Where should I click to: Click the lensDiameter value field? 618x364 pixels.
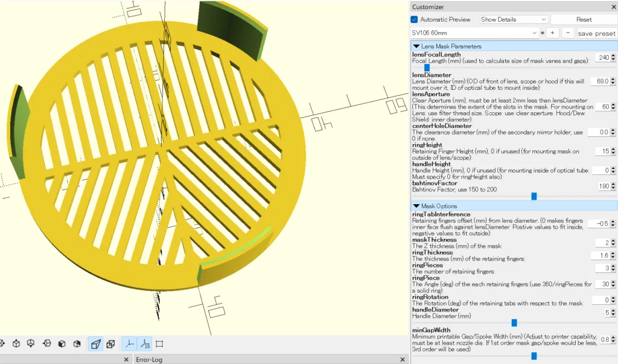click(599, 81)
